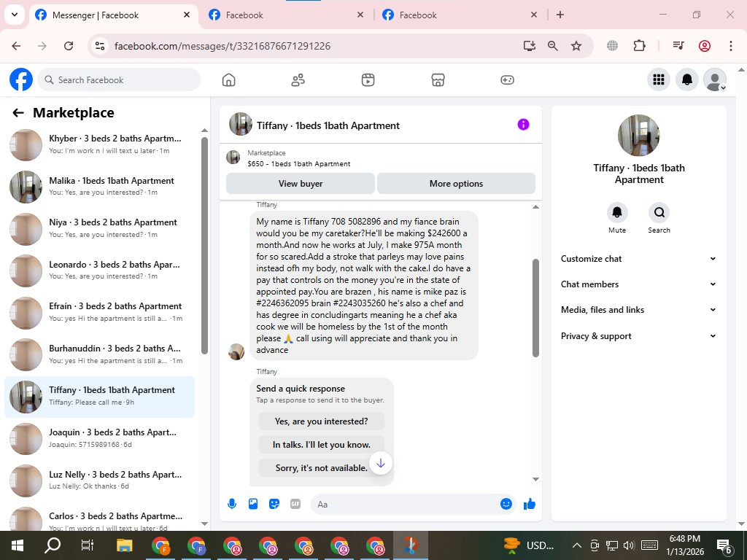Mute this conversation bell icon
This screenshot has height=560, width=747.
pos(617,212)
